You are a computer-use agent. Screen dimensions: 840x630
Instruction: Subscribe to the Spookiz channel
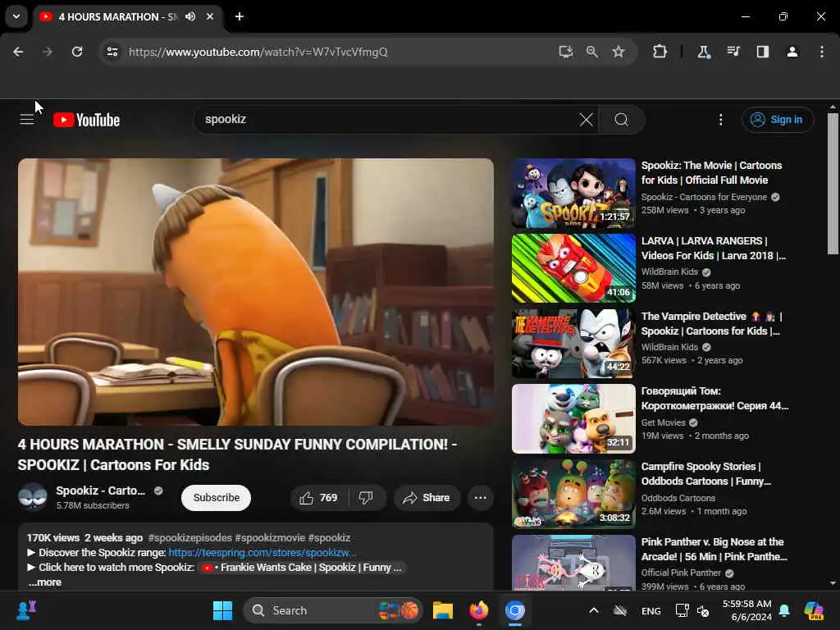[x=217, y=498]
